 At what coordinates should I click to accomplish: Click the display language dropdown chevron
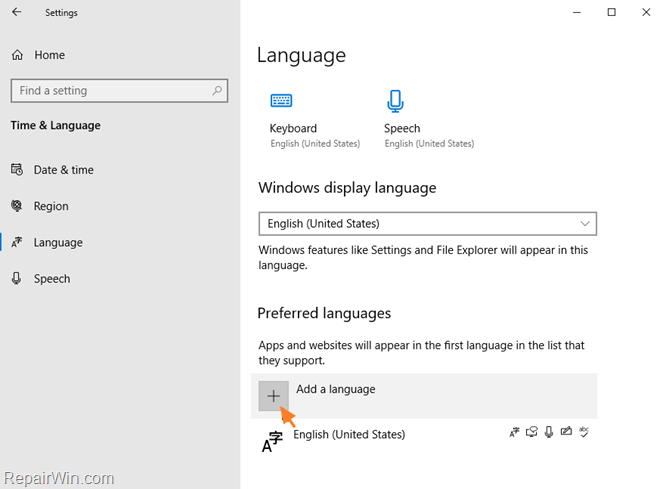[x=585, y=223]
